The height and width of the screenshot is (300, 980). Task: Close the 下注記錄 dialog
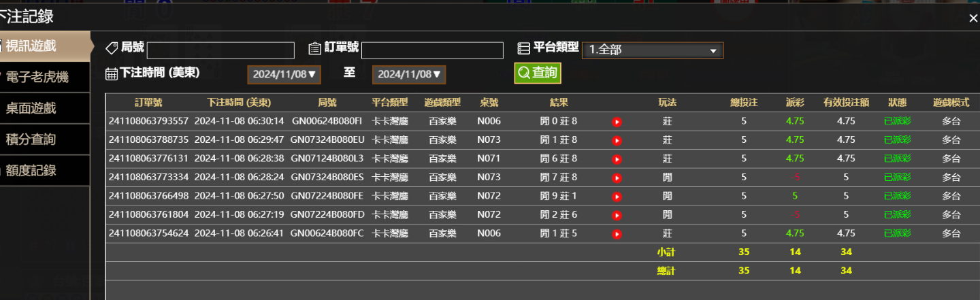tap(973, 18)
